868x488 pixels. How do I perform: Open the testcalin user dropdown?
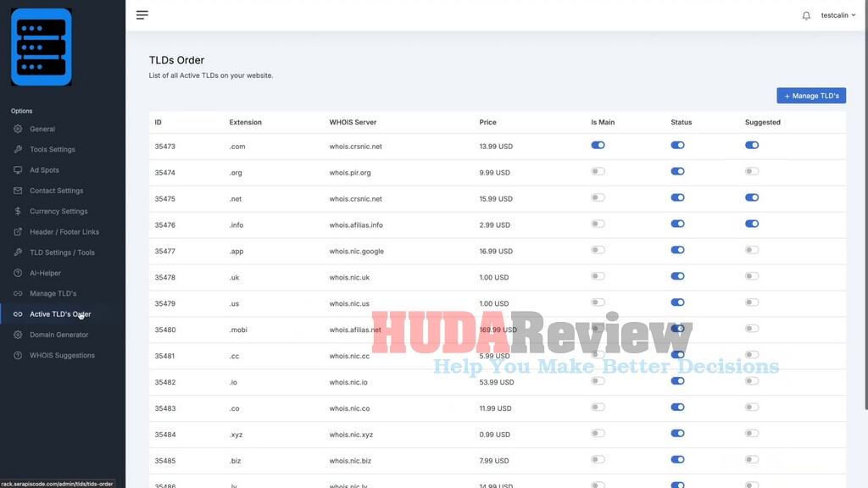point(838,15)
